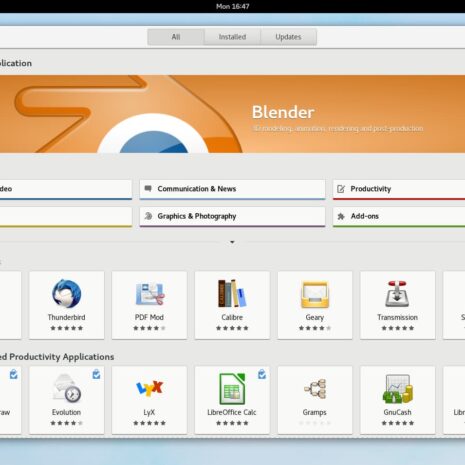The width and height of the screenshot is (465, 465).
Task: Open the Calibre books icon
Action: tap(232, 293)
